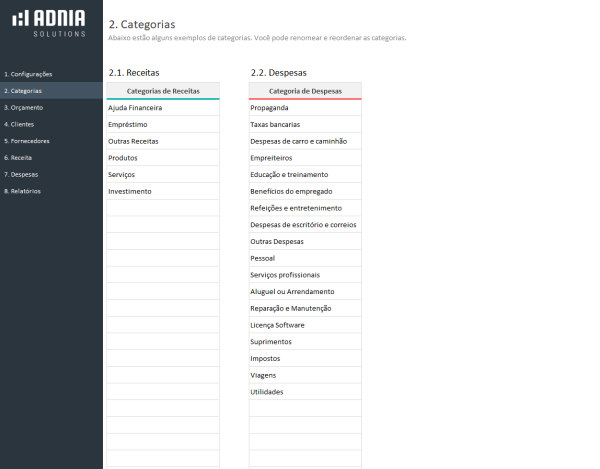The image size is (600, 469).
Task: Click the Categoria de Despesas header
Action: coord(305,91)
